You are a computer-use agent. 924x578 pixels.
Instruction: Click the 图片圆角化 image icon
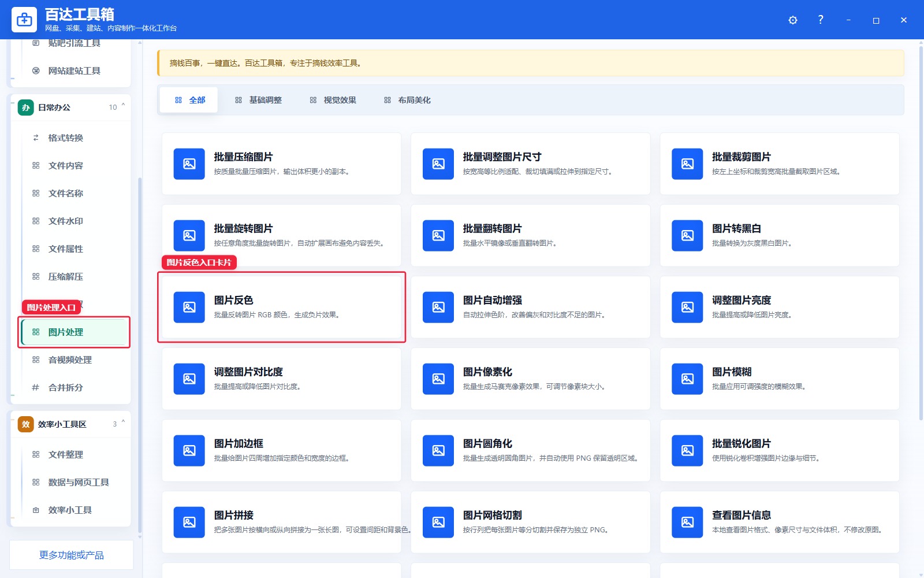[438, 450]
